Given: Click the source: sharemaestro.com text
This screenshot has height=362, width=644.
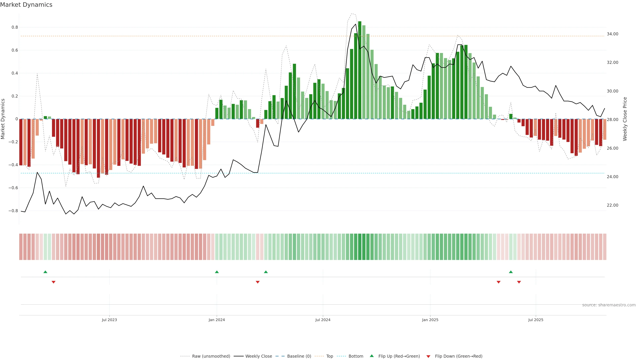Looking at the screenshot, I should (609, 305).
